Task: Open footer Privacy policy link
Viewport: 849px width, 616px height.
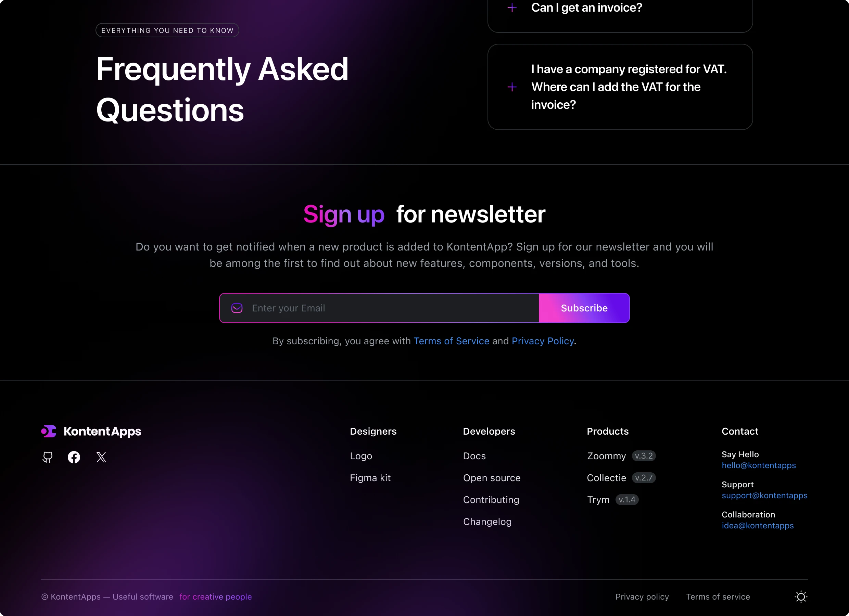Action: pos(642,596)
